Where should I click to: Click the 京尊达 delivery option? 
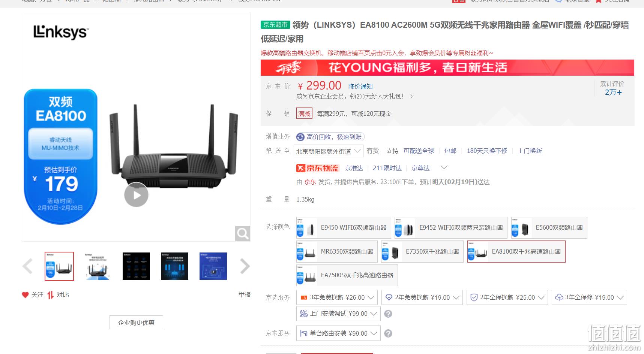420,168
